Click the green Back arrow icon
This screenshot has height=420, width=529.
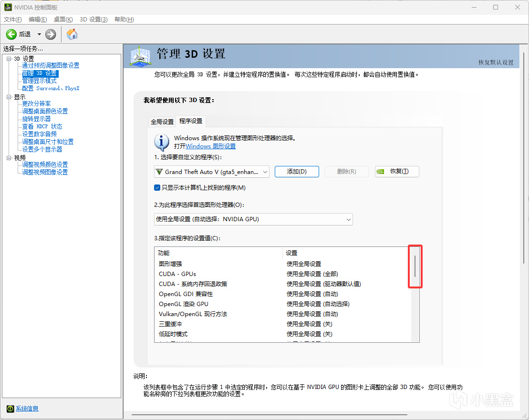point(11,34)
